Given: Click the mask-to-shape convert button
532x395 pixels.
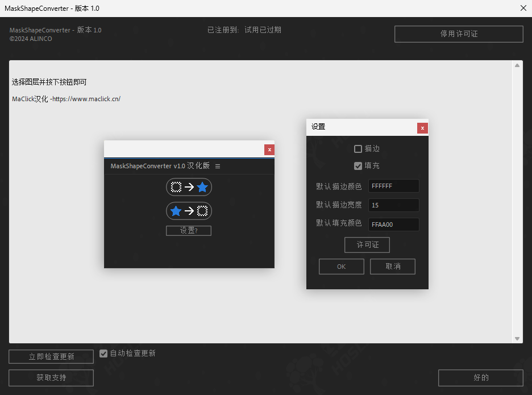Looking at the screenshot, I should [x=189, y=187].
